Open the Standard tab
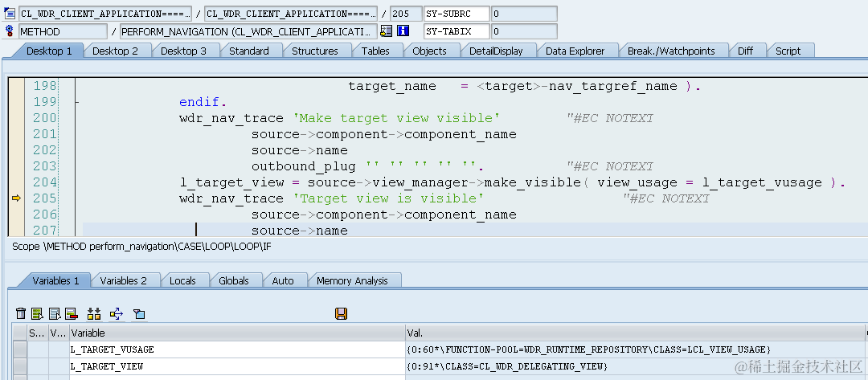This screenshot has height=380, width=868. tap(248, 51)
